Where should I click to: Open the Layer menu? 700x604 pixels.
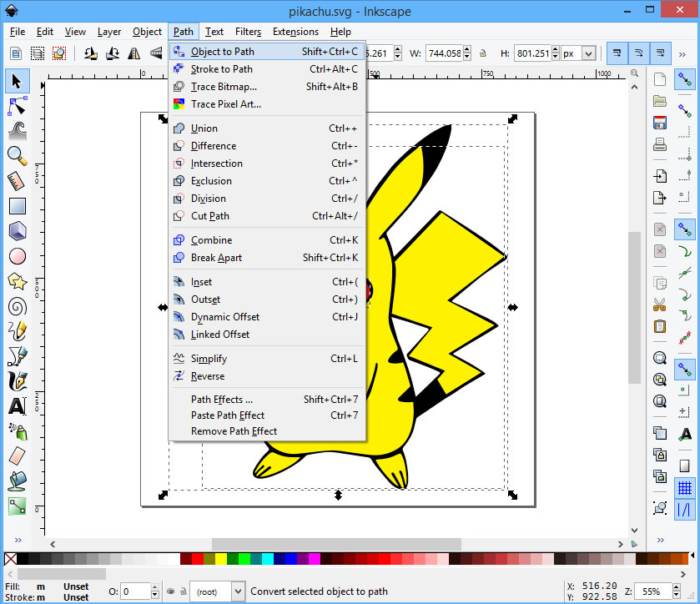pyautogui.click(x=109, y=32)
